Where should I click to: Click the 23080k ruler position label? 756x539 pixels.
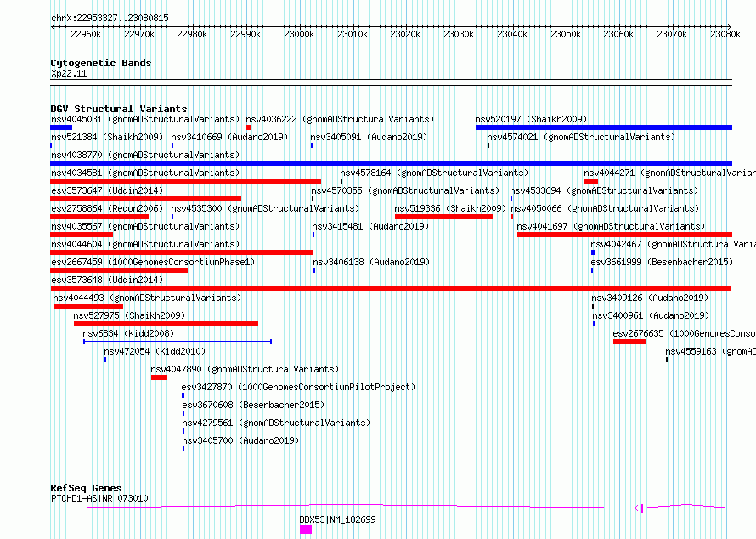[725, 34]
